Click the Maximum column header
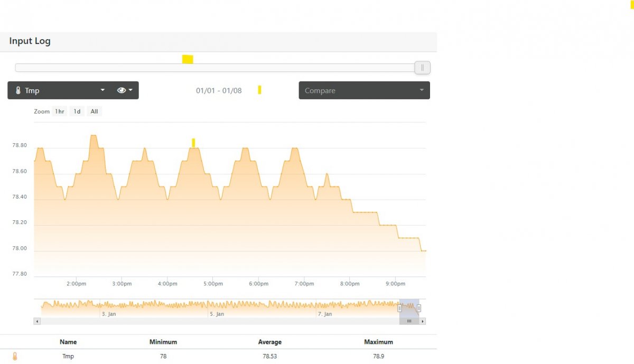 pos(378,342)
